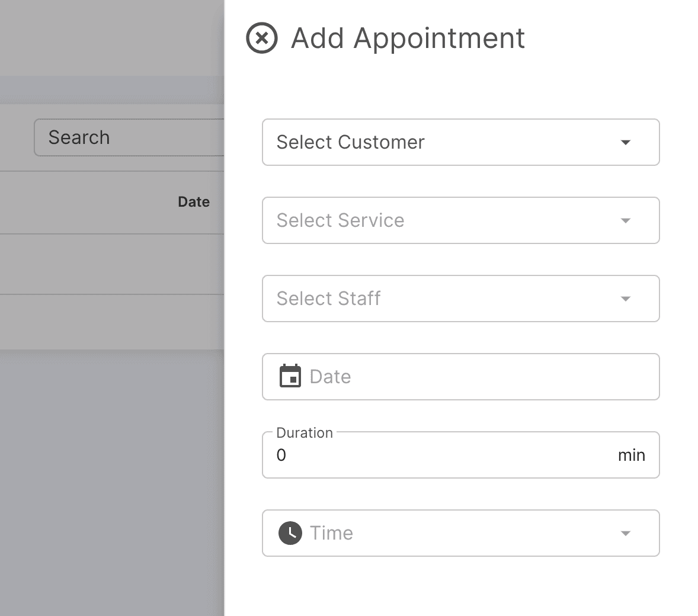
Task: Click the Time placeholder text
Action: click(x=331, y=534)
